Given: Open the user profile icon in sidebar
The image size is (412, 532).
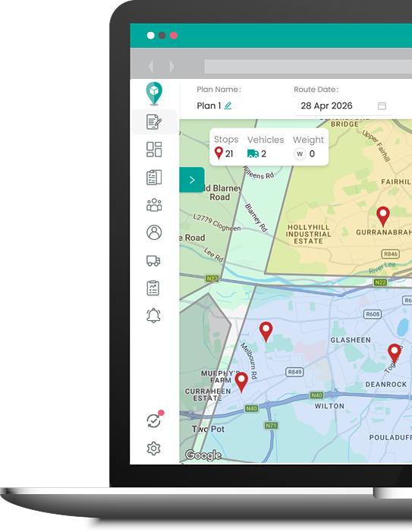Looking at the screenshot, I should pos(154,232).
